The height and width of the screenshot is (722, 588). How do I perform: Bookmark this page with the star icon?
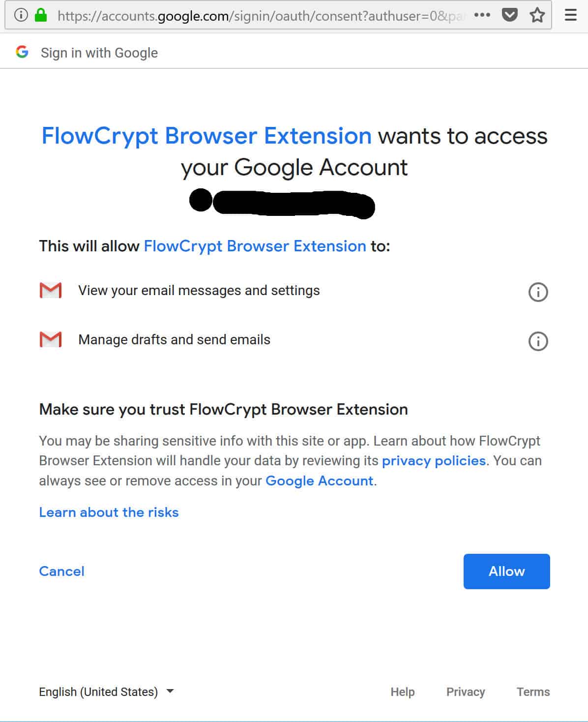click(537, 15)
